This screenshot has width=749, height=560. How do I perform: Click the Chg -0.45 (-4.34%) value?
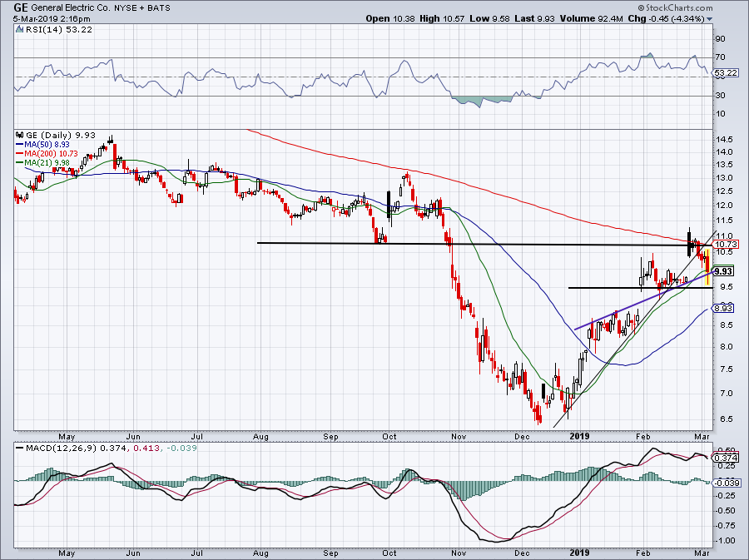click(667, 19)
